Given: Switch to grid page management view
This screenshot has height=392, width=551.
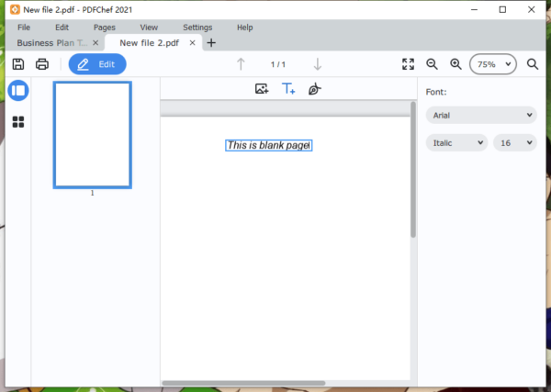Looking at the screenshot, I should pyautogui.click(x=18, y=122).
